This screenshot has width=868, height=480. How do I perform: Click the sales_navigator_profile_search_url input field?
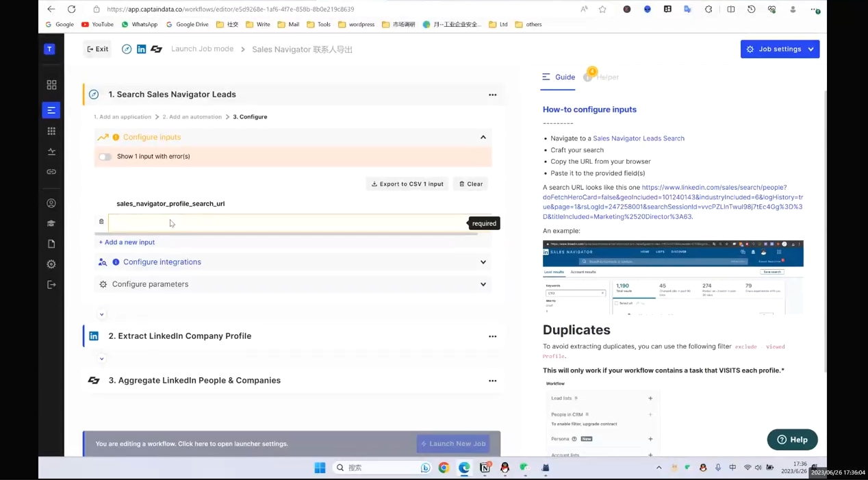click(288, 223)
